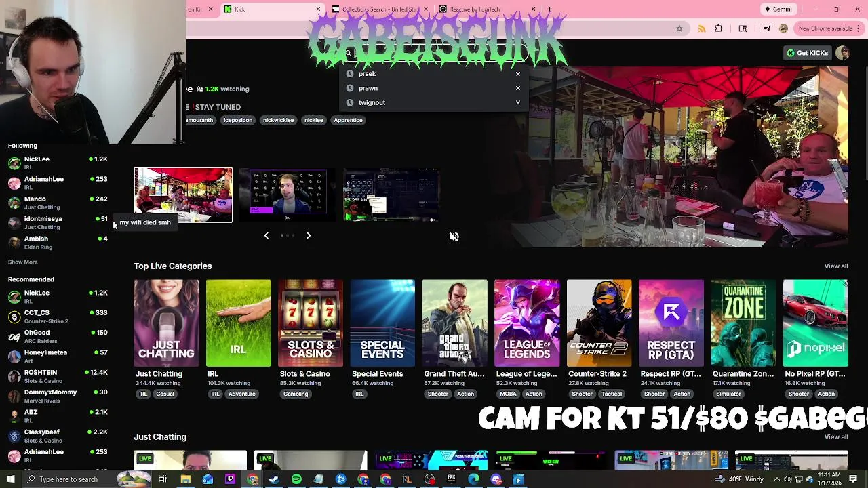Click the nickwicklee tag
868x488 pixels.
point(278,120)
